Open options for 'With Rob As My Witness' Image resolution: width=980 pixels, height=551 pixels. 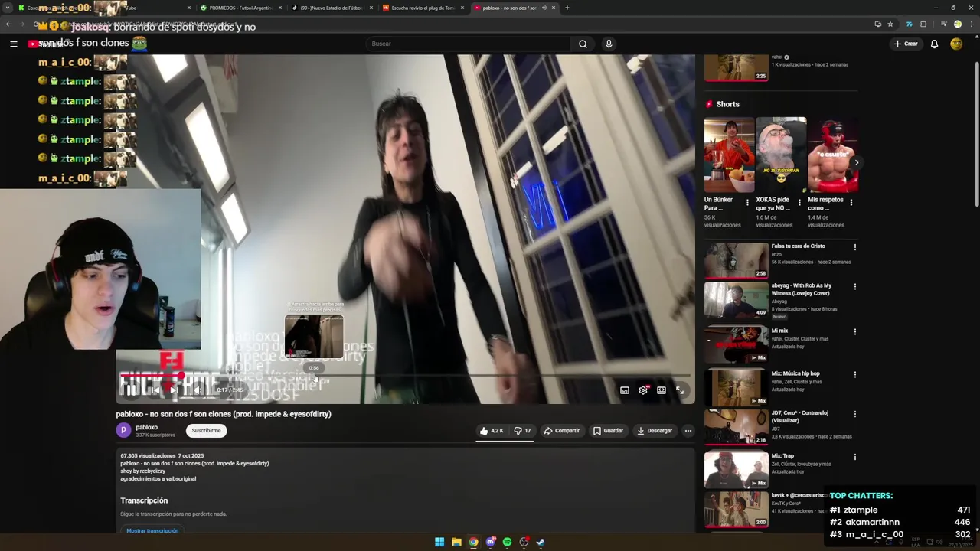(854, 287)
